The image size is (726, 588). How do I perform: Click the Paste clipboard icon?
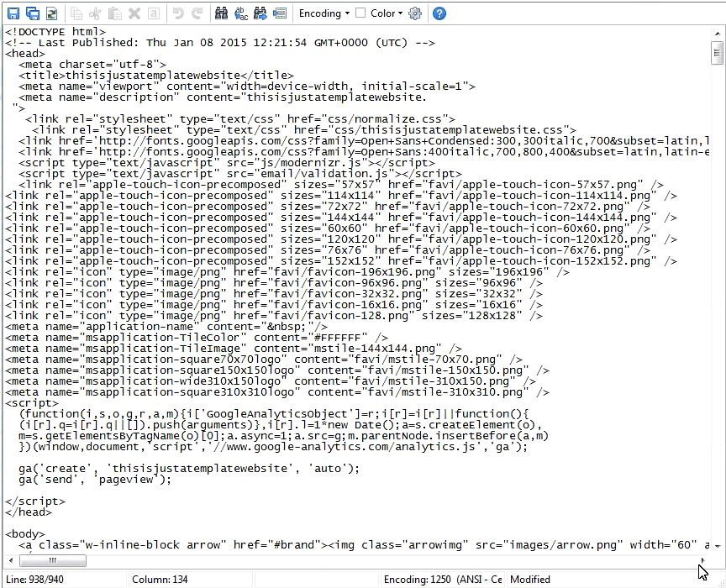115,13
